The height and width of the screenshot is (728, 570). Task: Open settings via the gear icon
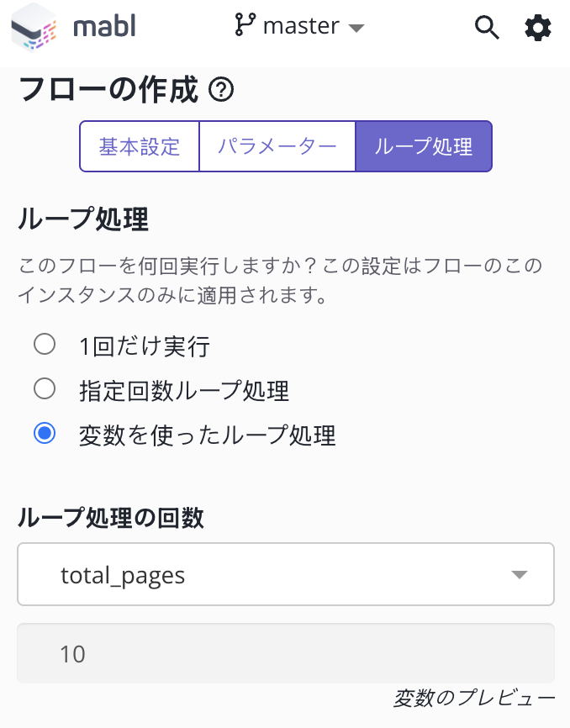point(538,28)
